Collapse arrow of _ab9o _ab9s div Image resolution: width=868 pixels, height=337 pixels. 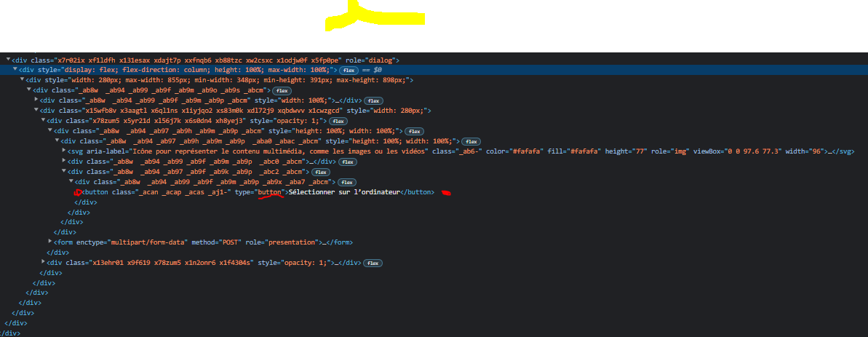[29, 90]
